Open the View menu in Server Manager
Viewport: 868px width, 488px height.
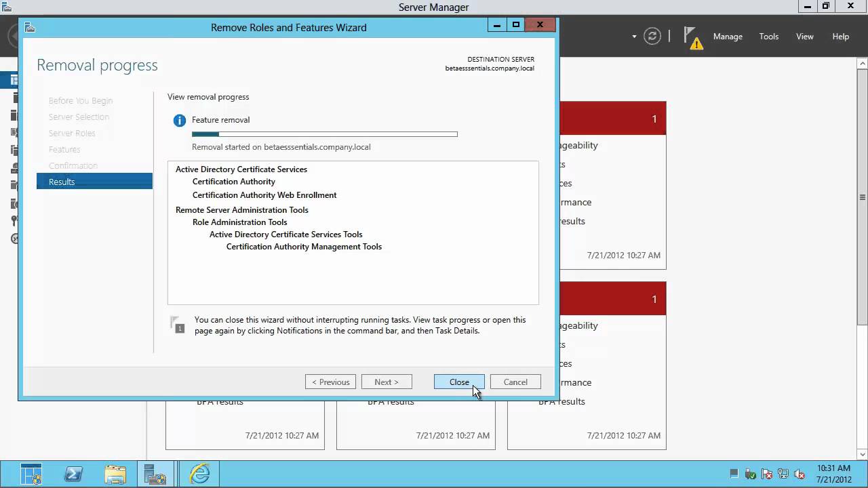[805, 37]
